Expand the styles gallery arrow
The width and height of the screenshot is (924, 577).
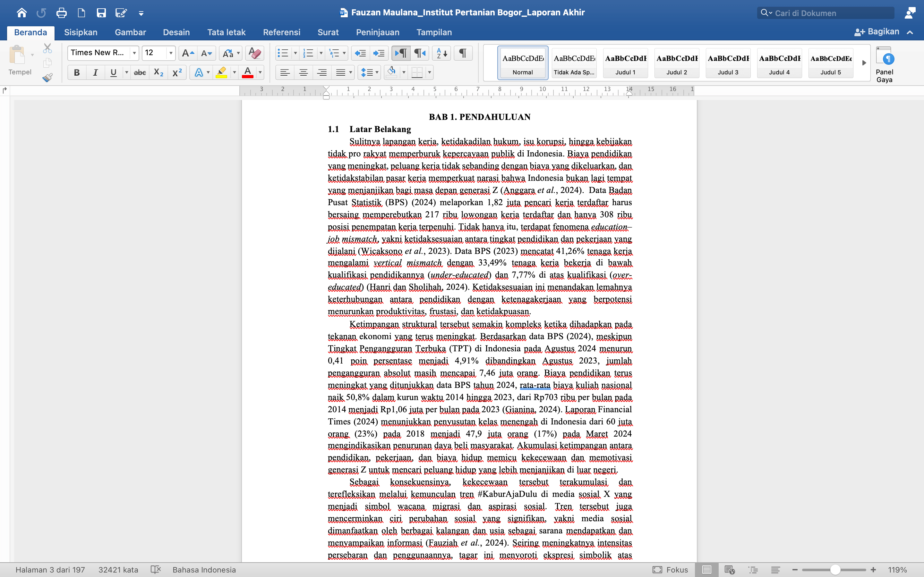tap(864, 63)
